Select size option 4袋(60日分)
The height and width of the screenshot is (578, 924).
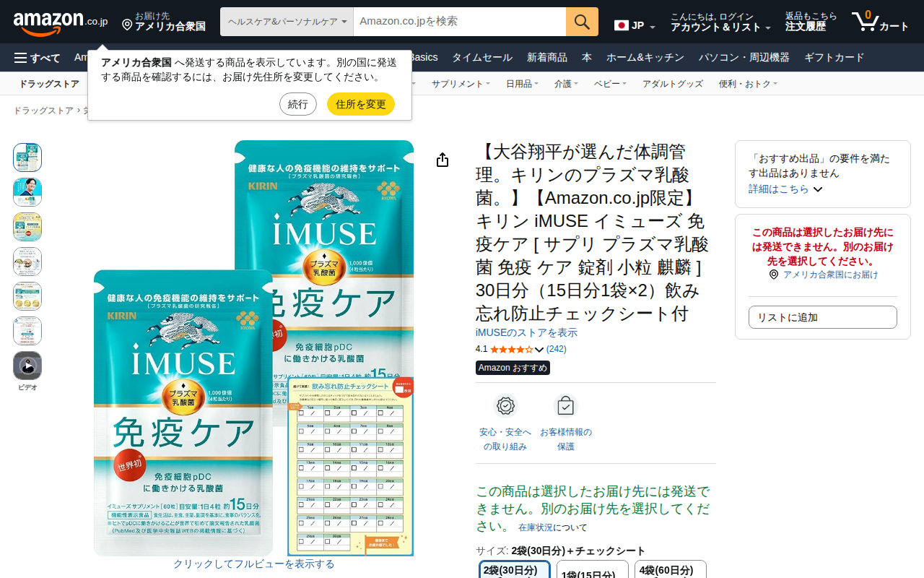[671, 569]
